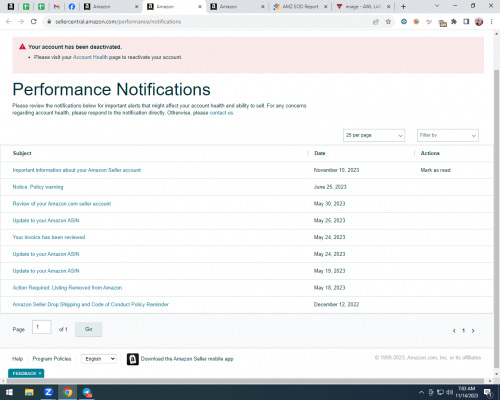Switch to the image - AWL LAI tab
This screenshot has height=400, width=500.
[359, 7]
